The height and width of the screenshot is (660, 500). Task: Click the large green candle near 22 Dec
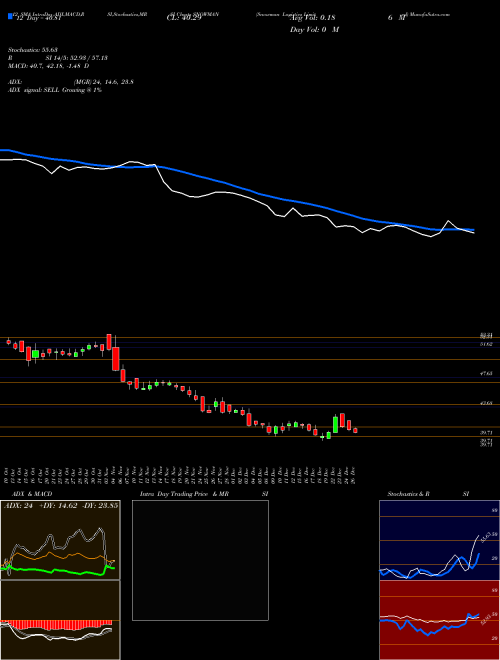point(335,424)
